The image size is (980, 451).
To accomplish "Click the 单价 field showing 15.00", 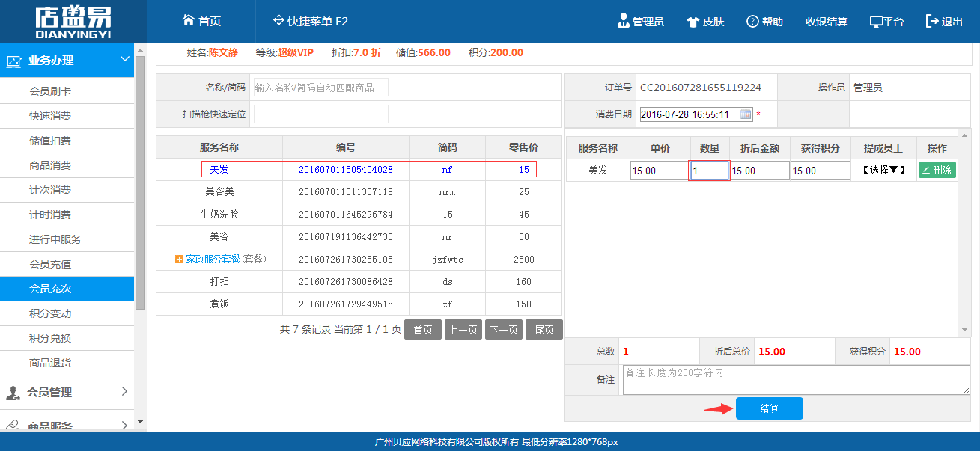I will click(x=660, y=171).
